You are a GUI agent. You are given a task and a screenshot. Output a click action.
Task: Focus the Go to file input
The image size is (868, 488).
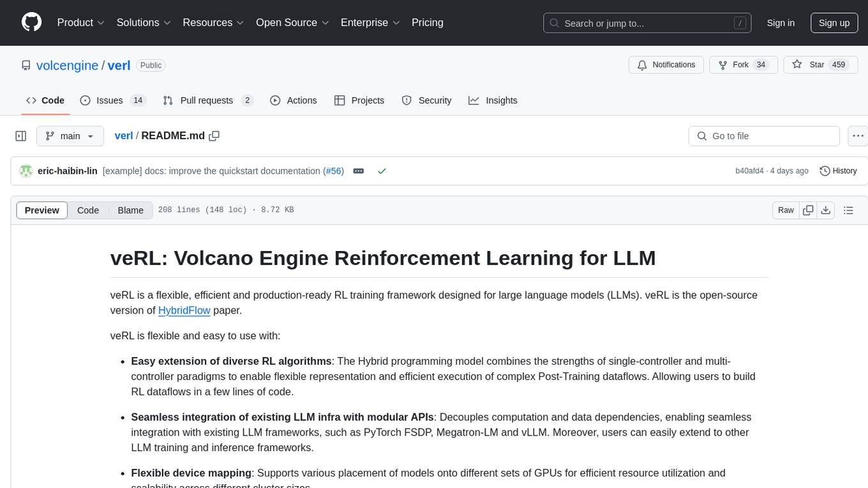[x=764, y=136]
